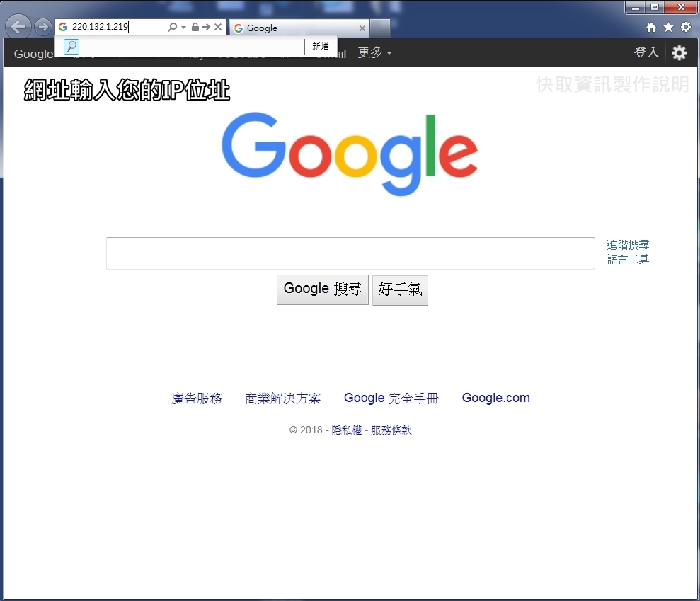The height and width of the screenshot is (601, 700).
Task: Click the Google link in the black navigation bar
Action: point(33,54)
